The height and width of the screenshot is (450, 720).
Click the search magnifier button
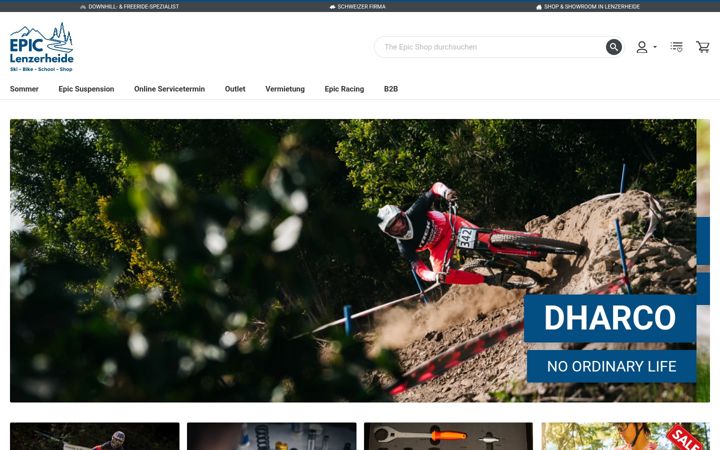[x=613, y=47]
